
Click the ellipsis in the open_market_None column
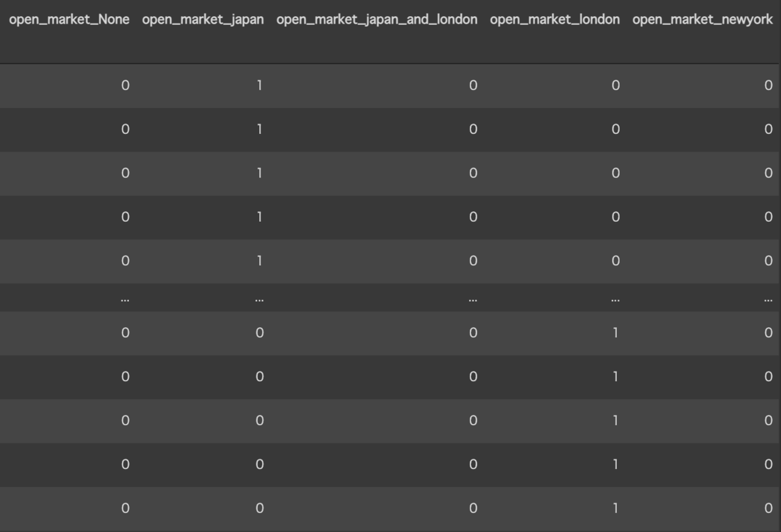click(125, 300)
